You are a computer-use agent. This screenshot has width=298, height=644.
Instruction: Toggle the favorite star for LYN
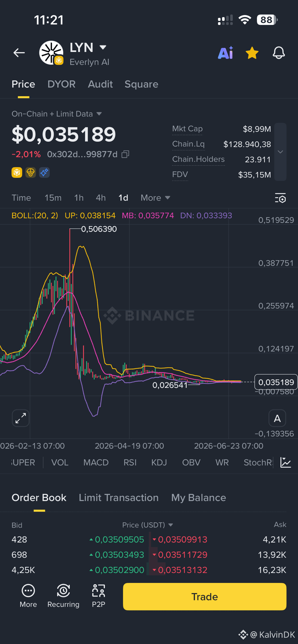click(252, 53)
